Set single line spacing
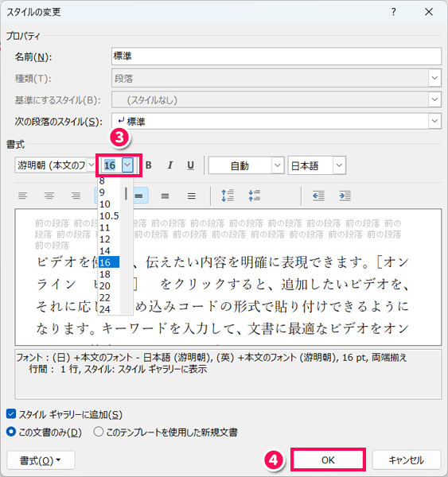Screen dimensions: 448x477 click(139, 196)
